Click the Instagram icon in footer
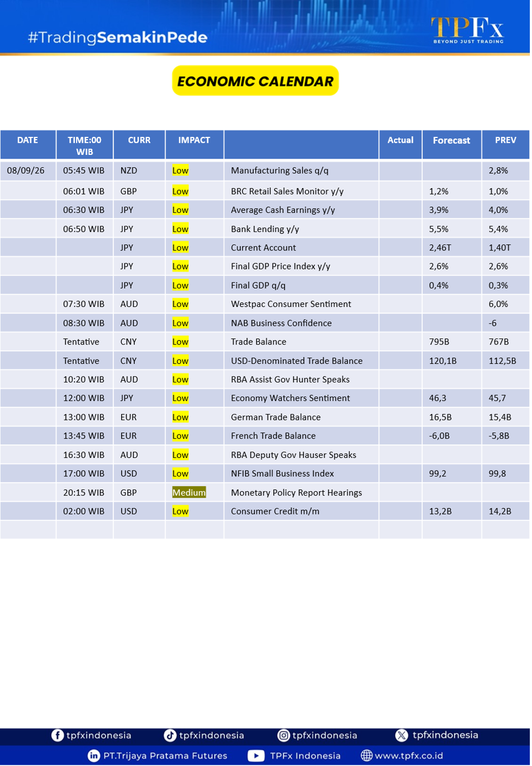The height and width of the screenshot is (766, 532). [x=284, y=735]
